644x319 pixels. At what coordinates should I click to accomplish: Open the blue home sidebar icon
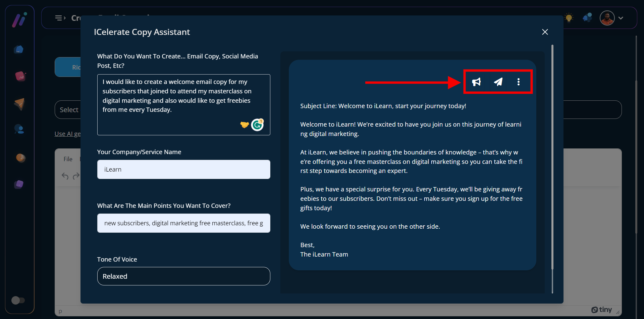pyautogui.click(x=19, y=50)
